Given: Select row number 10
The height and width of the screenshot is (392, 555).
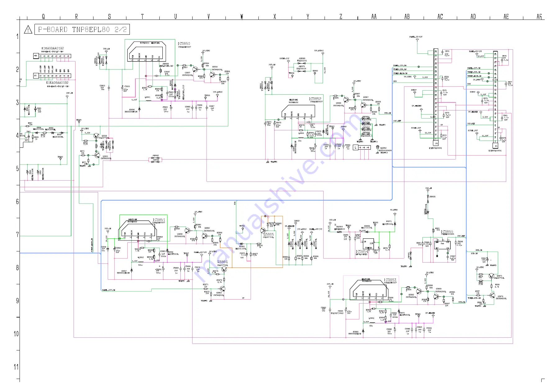Looking at the screenshot, I should pyautogui.click(x=16, y=334).
